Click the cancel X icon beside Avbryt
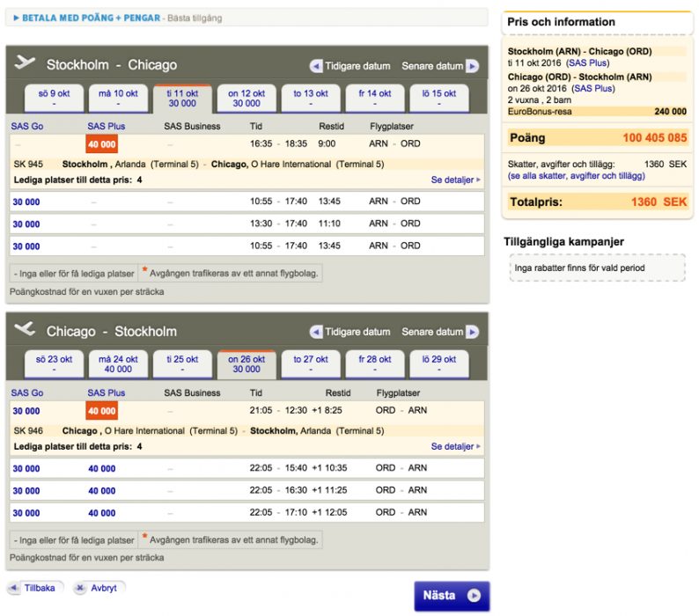Image resolution: width=699 pixels, height=616 pixels. (x=81, y=588)
